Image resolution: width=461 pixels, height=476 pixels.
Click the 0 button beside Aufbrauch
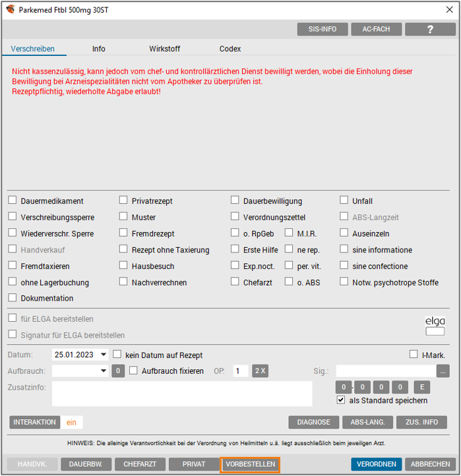118,371
